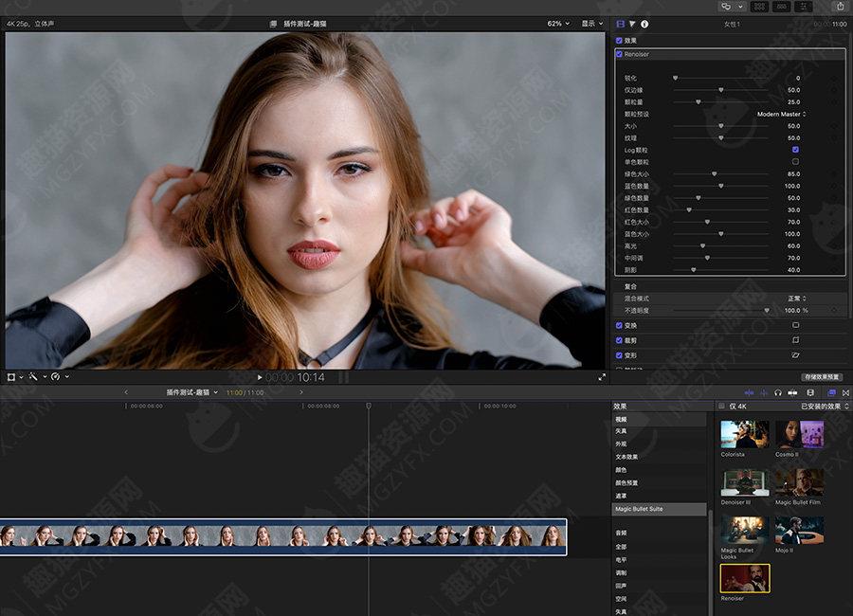Click the Transform 变换 onscreen control icon

tap(795, 325)
